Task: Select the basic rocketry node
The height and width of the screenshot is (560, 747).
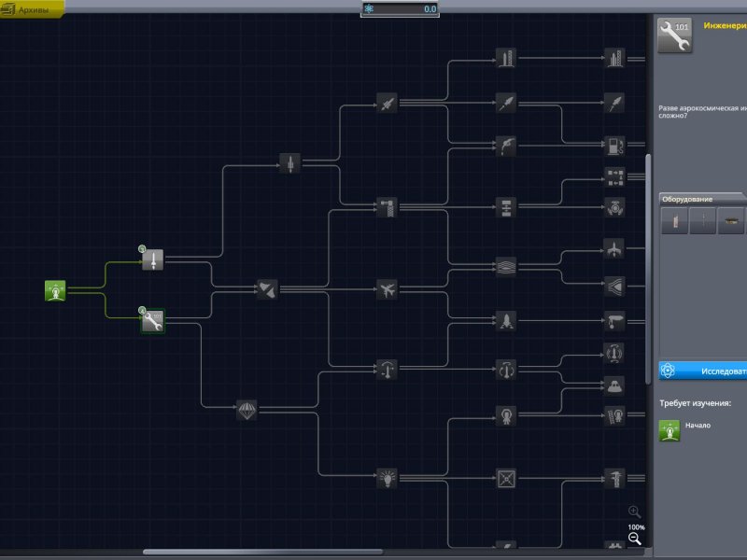Action: [x=153, y=260]
